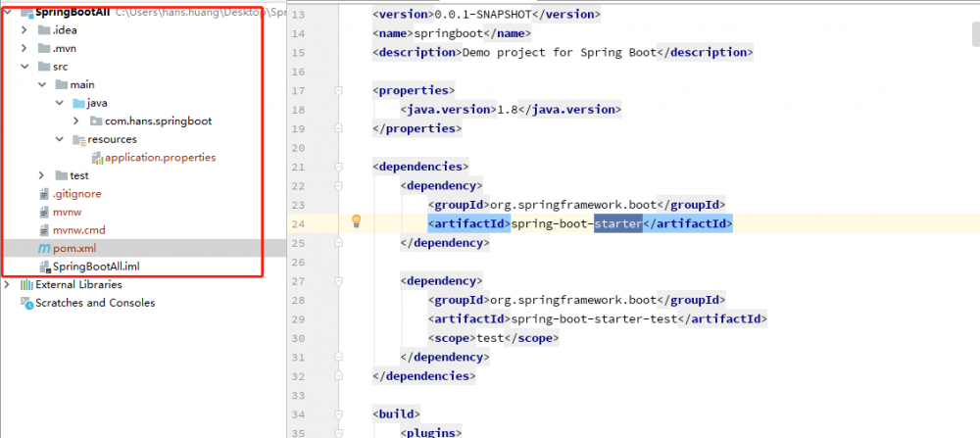Select SpringBootAll.iml in the tree
The height and width of the screenshot is (438, 980).
(96, 267)
